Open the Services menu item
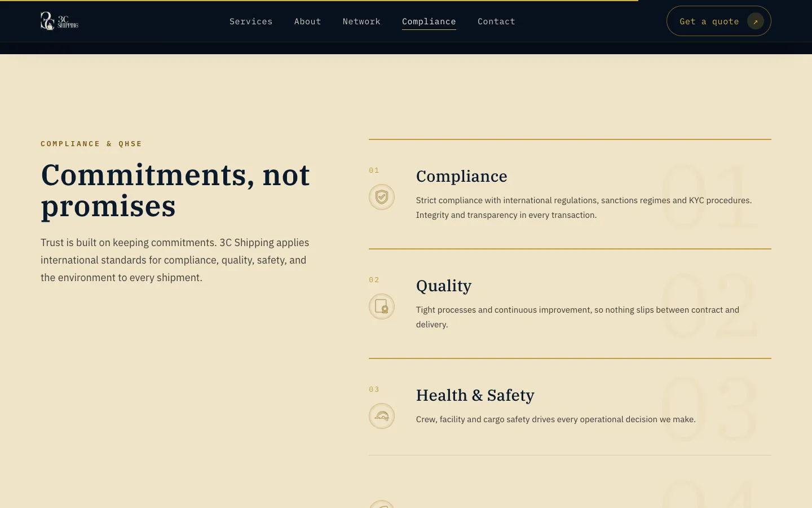This screenshot has height=508, width=812. [x=251, y=21]
